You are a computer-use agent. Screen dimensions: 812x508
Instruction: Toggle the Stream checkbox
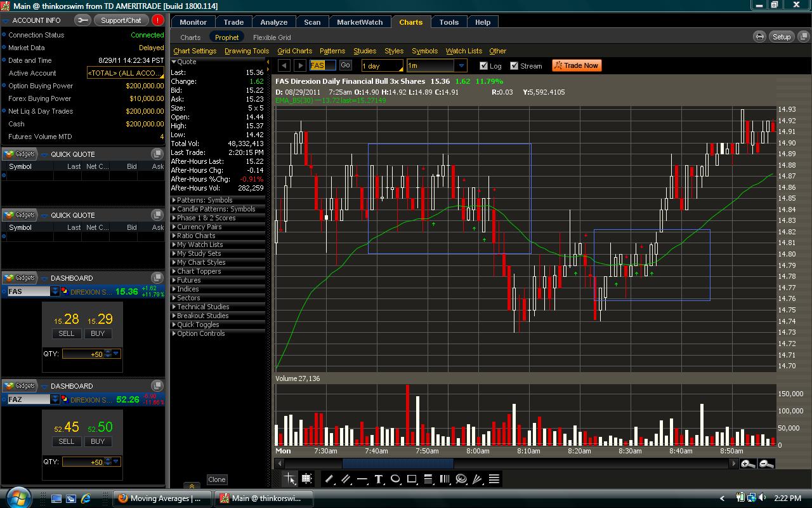pos(514,65)
